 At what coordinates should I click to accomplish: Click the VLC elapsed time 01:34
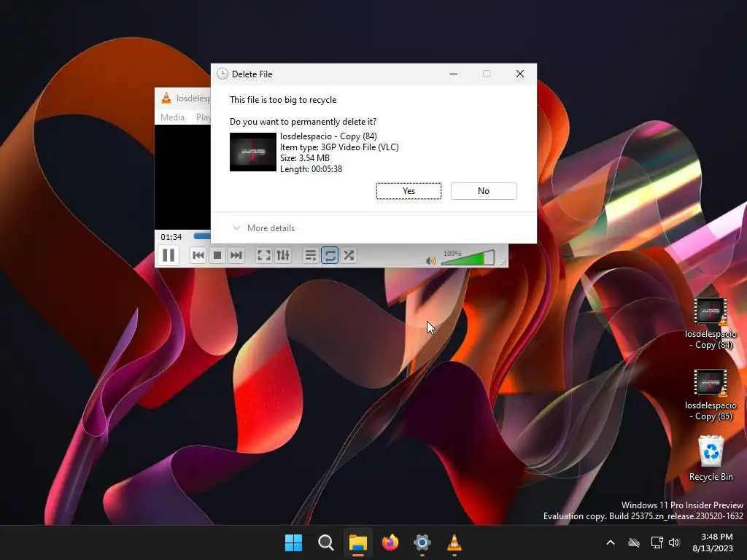pos(171,237)
